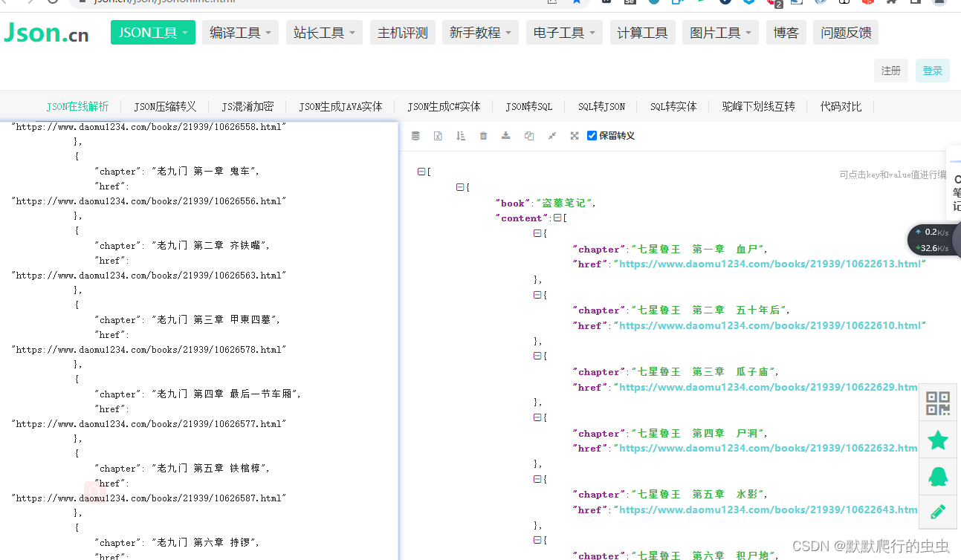Click the download JSON icon
Image resolution: width=961 pixels, height=560 pixels.
click(x=506, y=136)
